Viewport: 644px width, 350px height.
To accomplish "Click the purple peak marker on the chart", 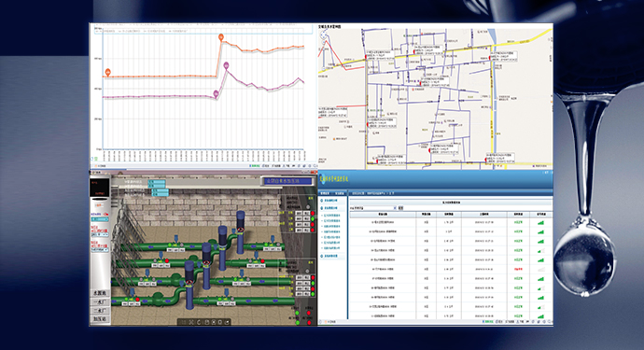I will tap(226, 65).
